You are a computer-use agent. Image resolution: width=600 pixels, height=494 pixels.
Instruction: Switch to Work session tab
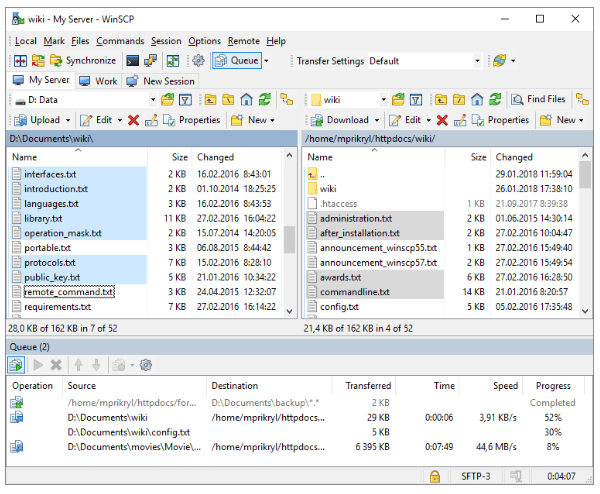point(98,81)
